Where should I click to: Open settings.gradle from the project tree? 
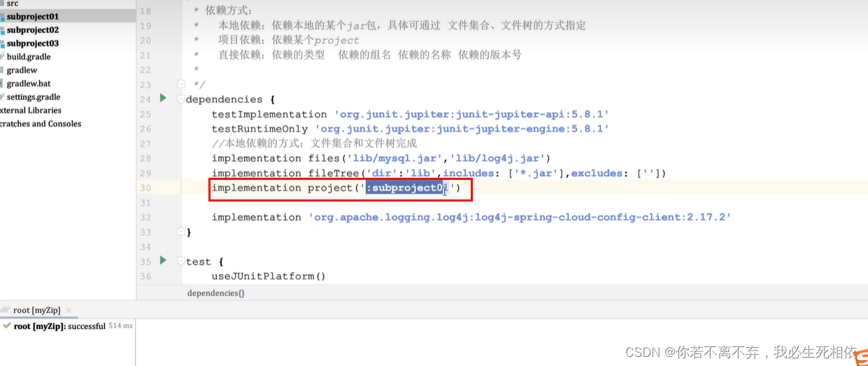(34, 97)
